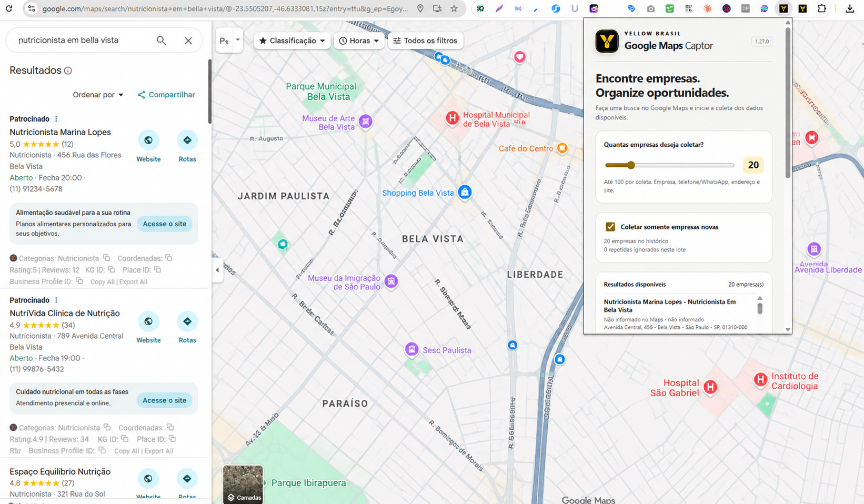
Task: Click the site info icon in the address bar
Action: (32, 8)
